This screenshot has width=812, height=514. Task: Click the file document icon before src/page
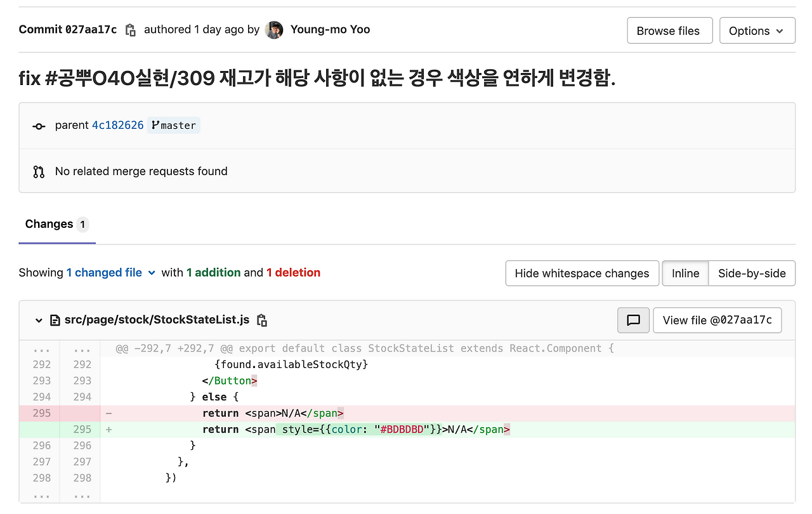pos(55,320)
